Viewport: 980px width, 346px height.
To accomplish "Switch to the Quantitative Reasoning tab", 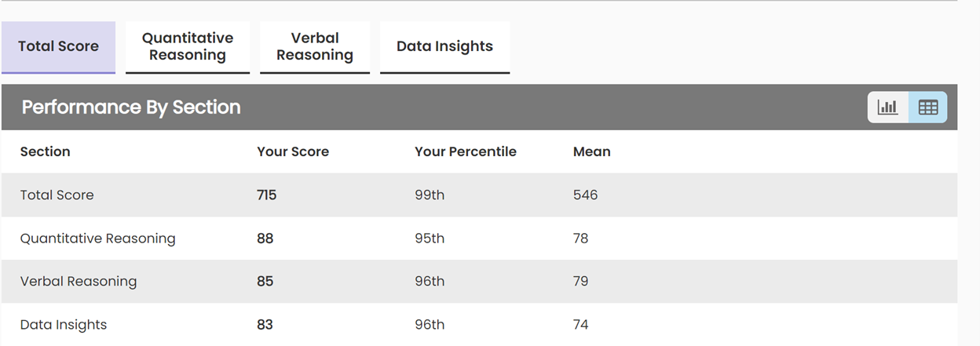I will [x=188, y=46].
